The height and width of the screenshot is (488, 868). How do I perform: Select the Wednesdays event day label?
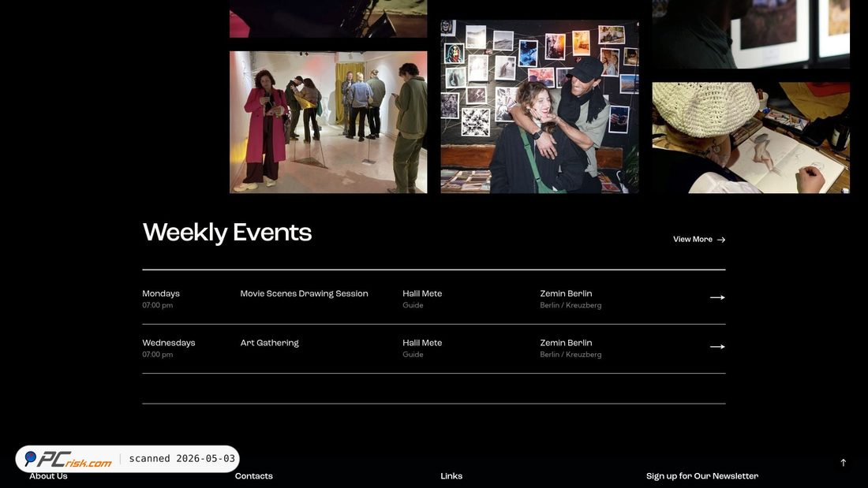[x=169, y=343]
